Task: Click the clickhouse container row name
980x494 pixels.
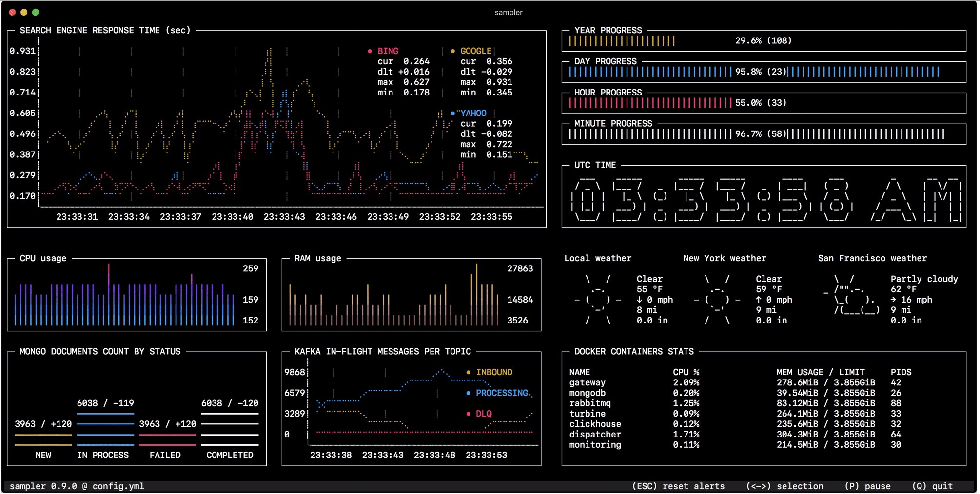Action: click(x=595, y=424)
